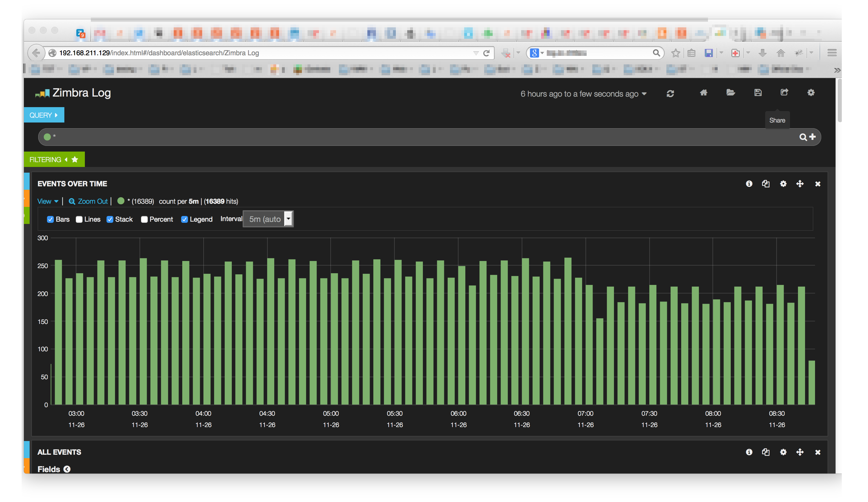This screenshot has width=868, height=502.
Task: Open the address bar history dropdown arrow
Action: tap(476, 53)
